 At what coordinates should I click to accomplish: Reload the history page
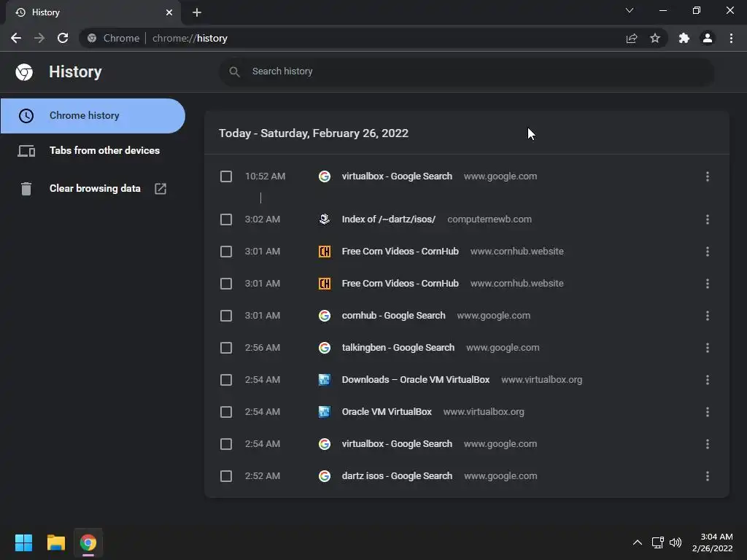63,38
